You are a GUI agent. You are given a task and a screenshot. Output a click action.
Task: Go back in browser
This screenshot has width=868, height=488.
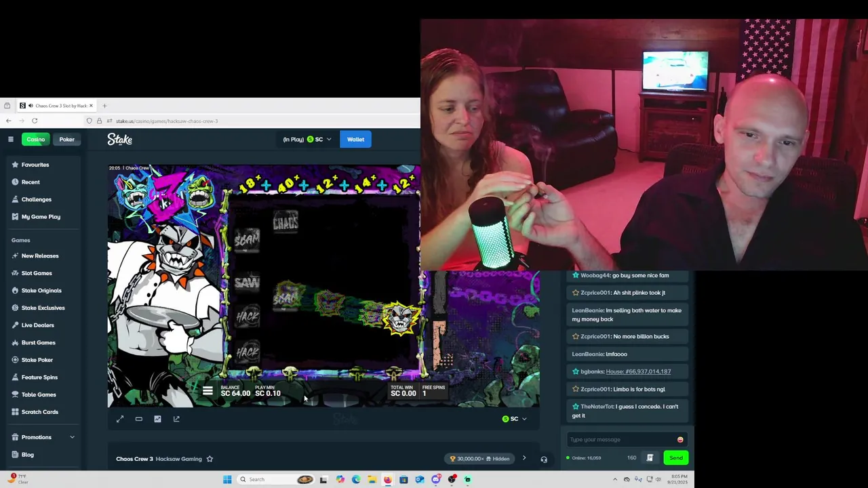[8, 121]
